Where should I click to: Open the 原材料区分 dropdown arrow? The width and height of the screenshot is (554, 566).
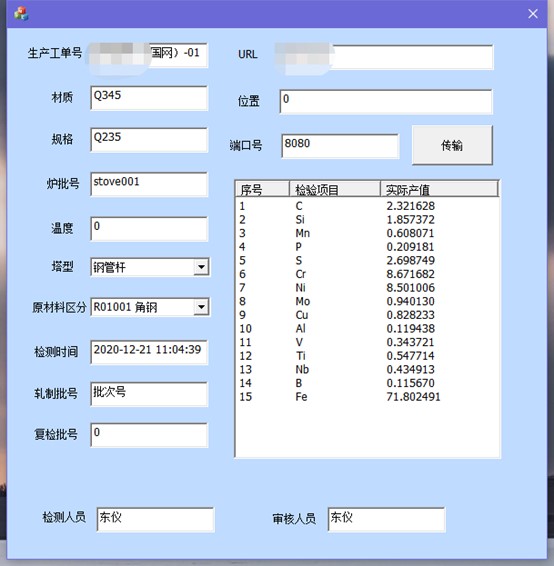click(201, 307)
